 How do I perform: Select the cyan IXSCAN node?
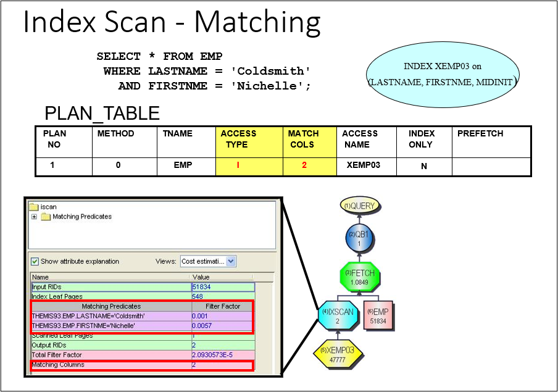coord(339,316)
